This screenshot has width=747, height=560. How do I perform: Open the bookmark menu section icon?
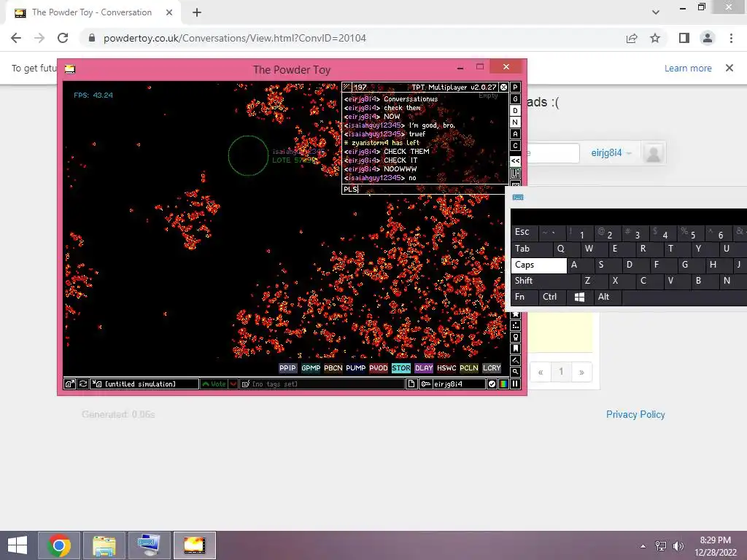[x=515, y=349]
